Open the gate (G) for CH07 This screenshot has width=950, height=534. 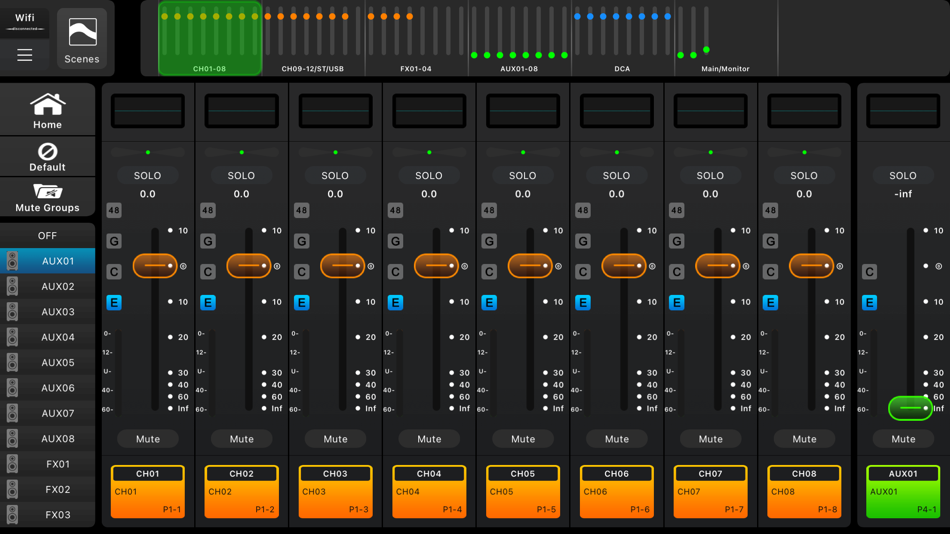coord(677,241)
